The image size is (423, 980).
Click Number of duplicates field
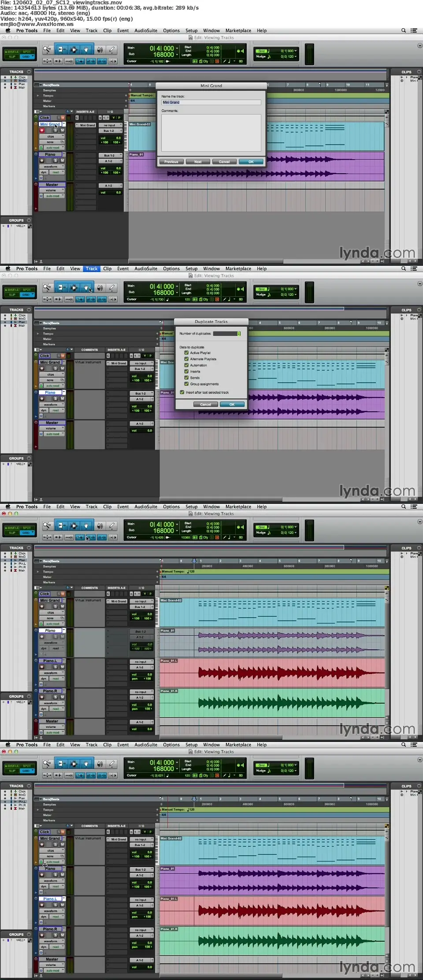(x=226, y=334)
